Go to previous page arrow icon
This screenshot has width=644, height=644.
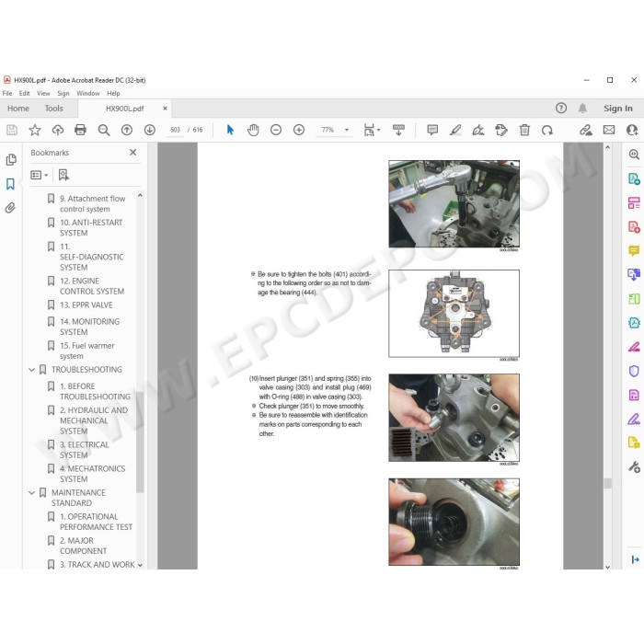click(x=127, y=131)
